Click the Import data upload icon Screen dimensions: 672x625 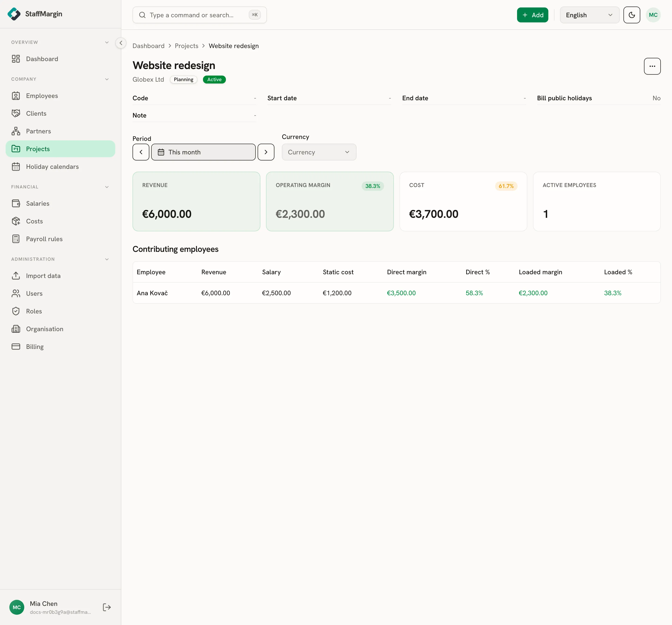16,276
